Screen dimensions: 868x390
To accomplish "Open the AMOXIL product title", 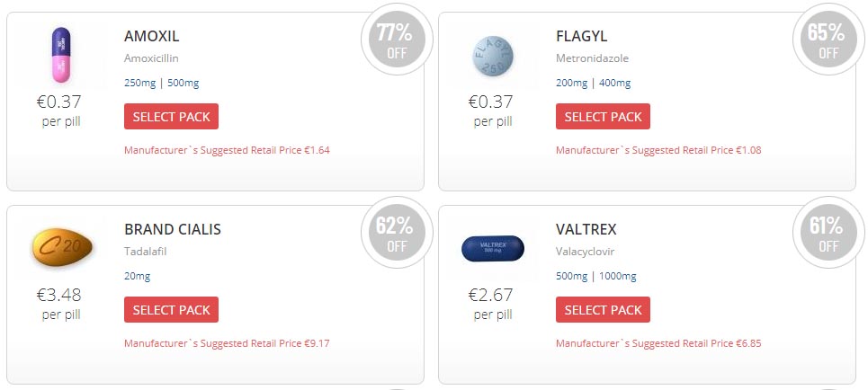I will (152, 37).
